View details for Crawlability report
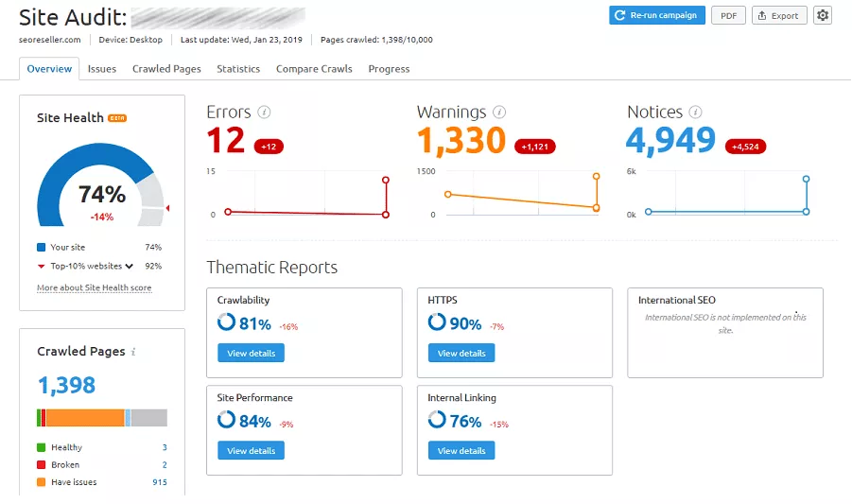This screenshot has height=504, width=852. [x=251, y=353]
